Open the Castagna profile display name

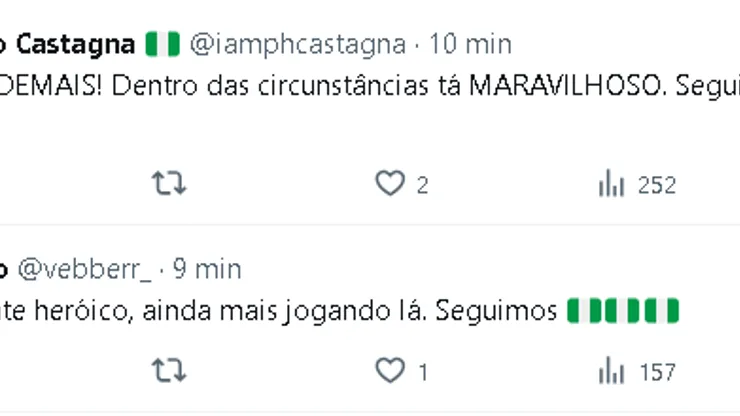tap(75, 44)
